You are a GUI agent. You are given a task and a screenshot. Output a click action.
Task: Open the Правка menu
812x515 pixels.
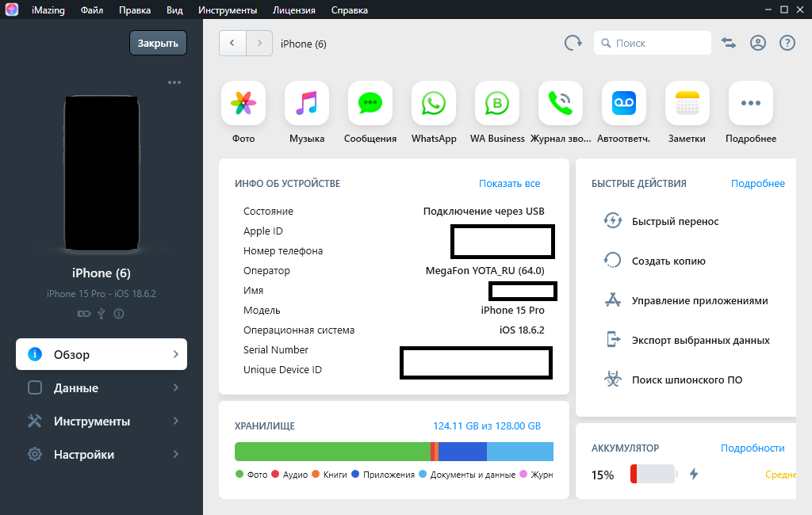135,10
